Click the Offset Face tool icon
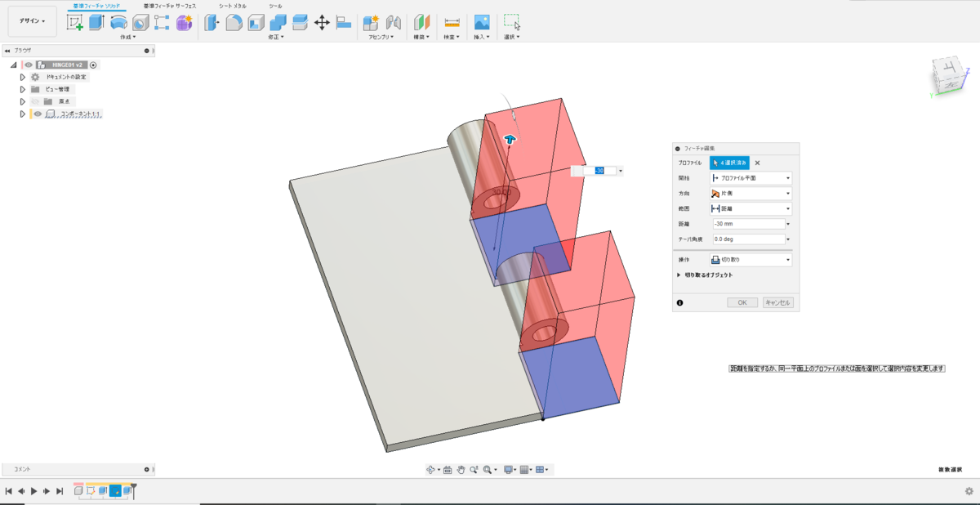The width and height of the screenshot is (980, 505). point(300,23)
